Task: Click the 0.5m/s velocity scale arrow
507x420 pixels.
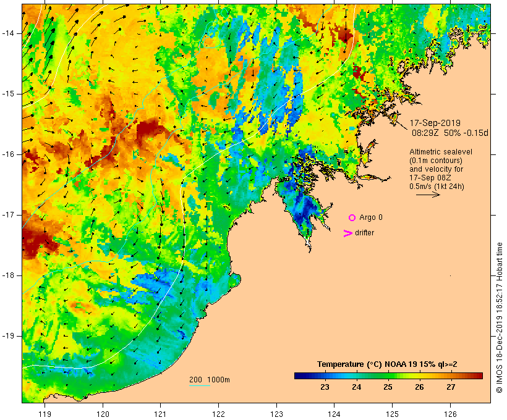Action: 428,195
